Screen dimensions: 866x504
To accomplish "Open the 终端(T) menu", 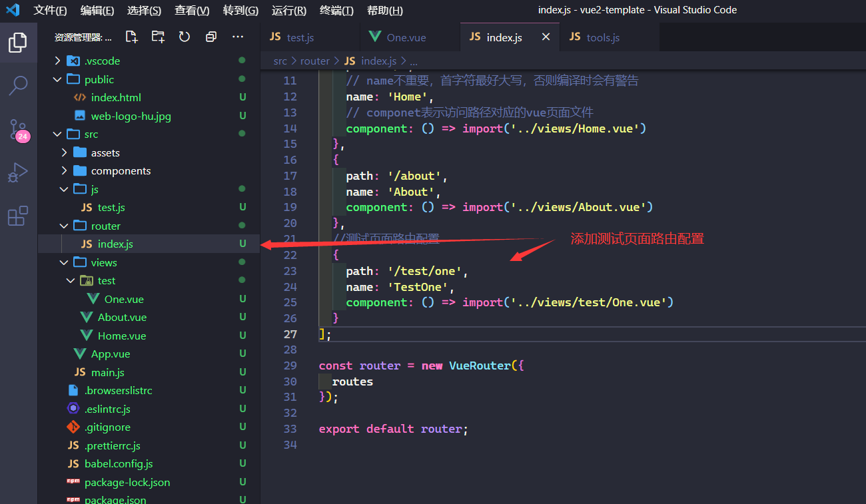I will coord(336,10).
